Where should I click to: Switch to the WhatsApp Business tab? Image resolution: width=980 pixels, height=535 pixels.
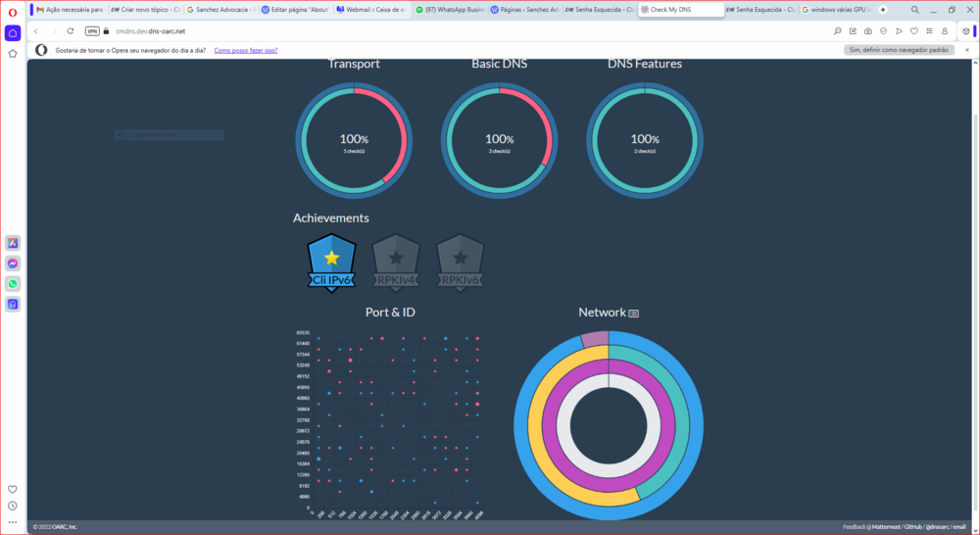click(447, 9)
